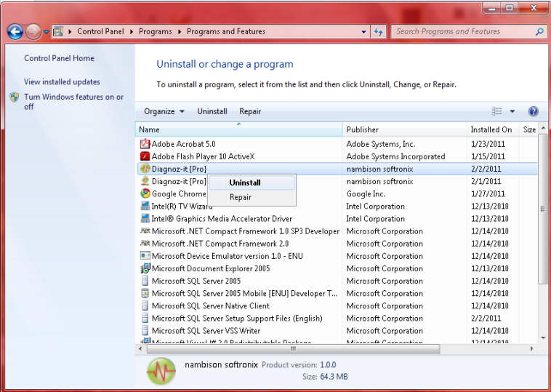The height and width of the screenshot is (392, 551).
Task: Open the Organize dropdown menu
Action: 164,111
